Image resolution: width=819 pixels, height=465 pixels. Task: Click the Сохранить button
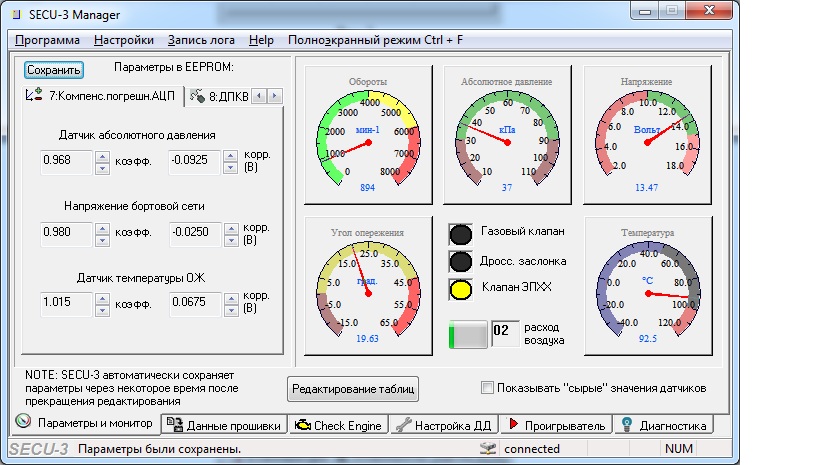pos(53,70)
